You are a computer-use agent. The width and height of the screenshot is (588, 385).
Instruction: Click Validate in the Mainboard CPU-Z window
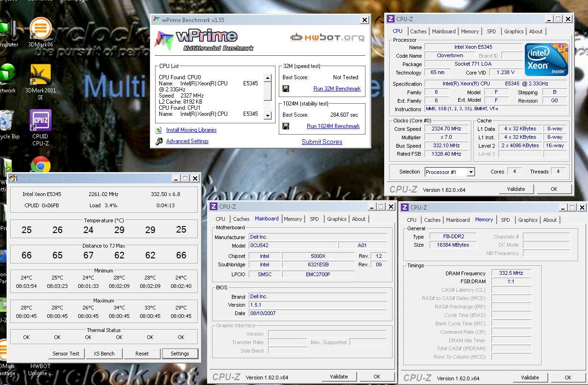339,377
